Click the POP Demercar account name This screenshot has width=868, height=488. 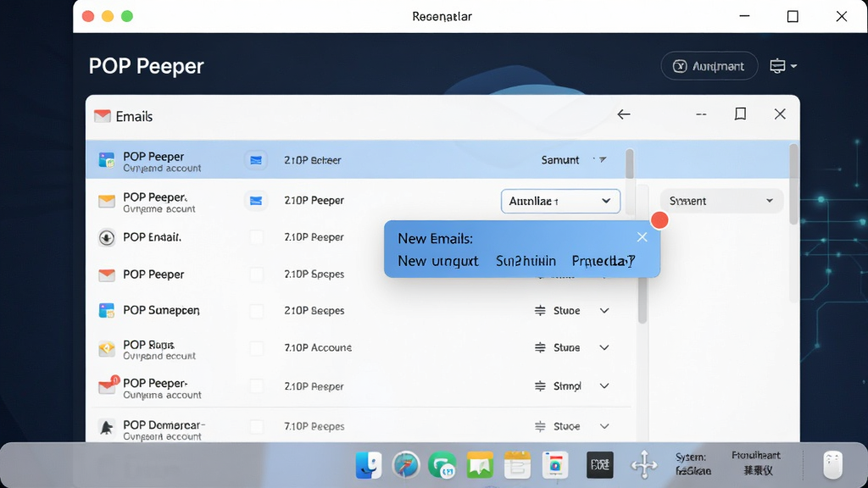tap(164, 425)
